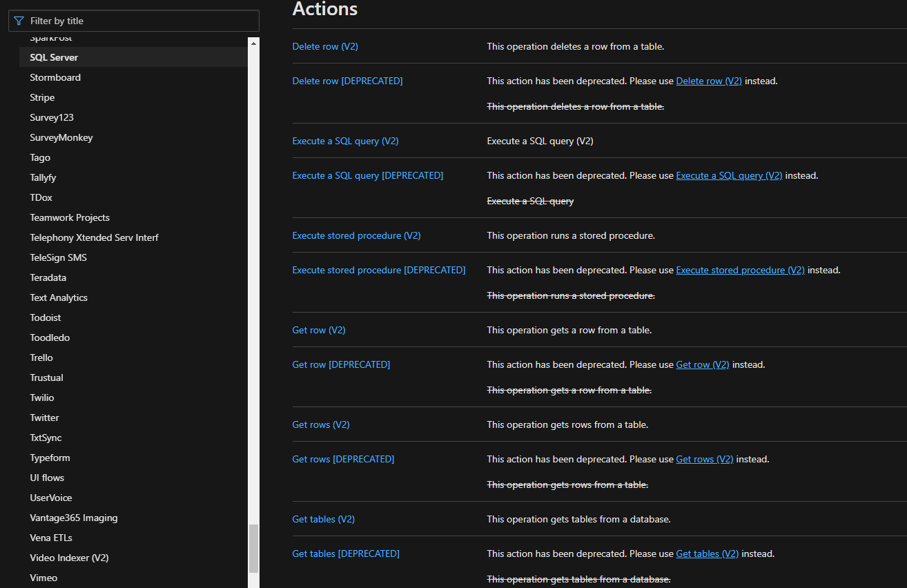The image size is (907, 588).
Task: Open the Text Analytics sidebar item
Action: (x=59, y=297)
